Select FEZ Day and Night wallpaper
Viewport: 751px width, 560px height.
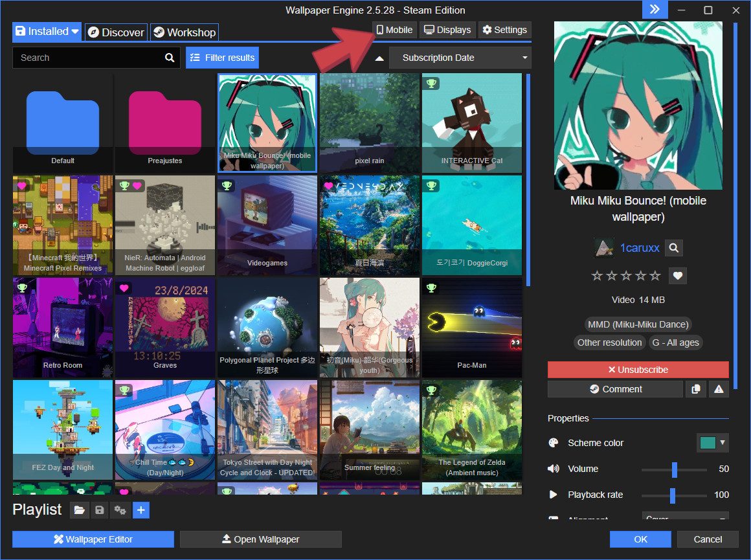pyautogui.click(x=63, y=430)
